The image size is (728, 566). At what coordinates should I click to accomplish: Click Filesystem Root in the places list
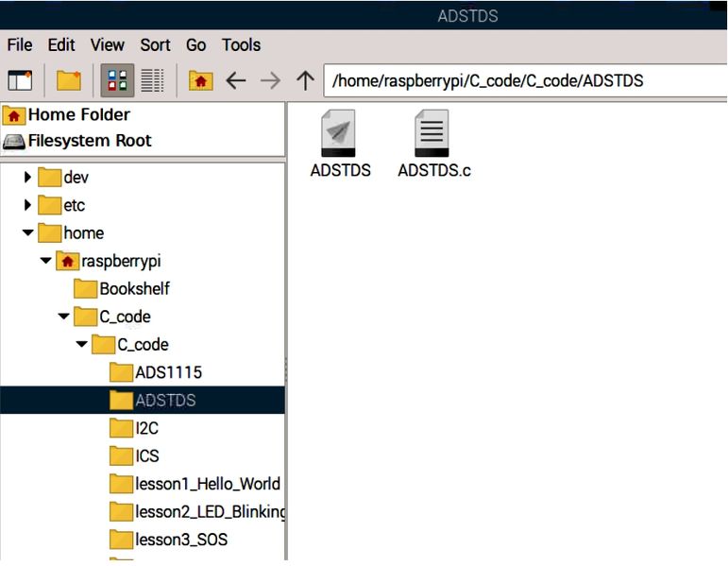[89, 141]
